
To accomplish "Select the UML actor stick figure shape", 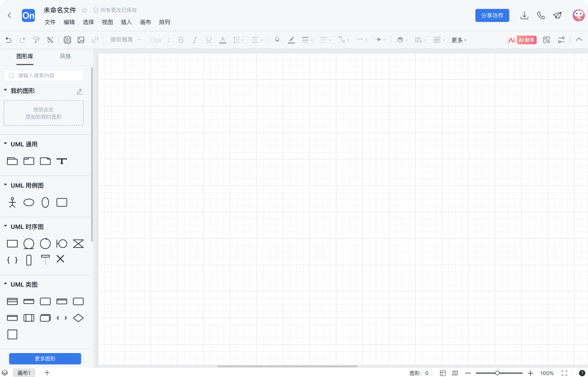I will (x=12, y=202).
